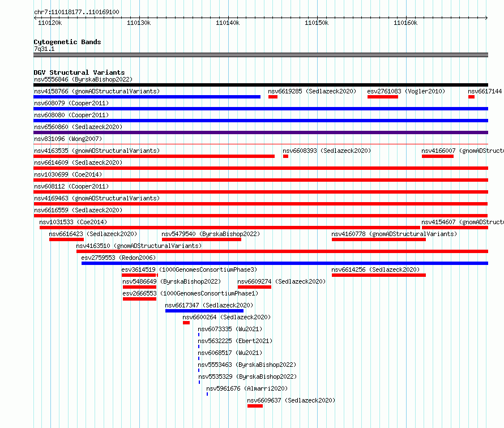Select the nsv4166007 variant label
The height and width of the screenshot is (428, 504).
tap(463, 151)
